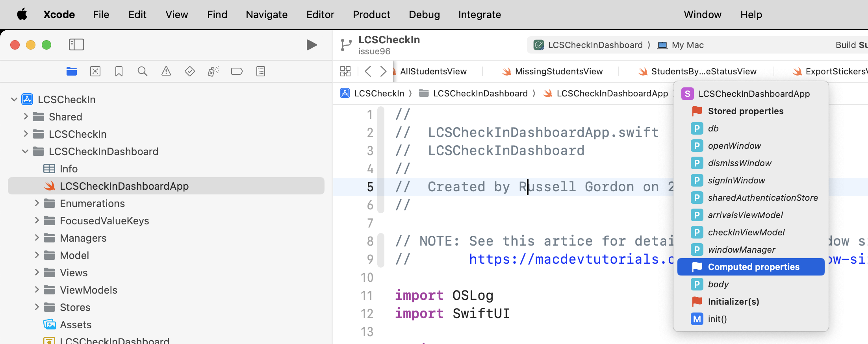Open the source control navigator icon
This screenshot has width=868, height=344.
(95, 71)
